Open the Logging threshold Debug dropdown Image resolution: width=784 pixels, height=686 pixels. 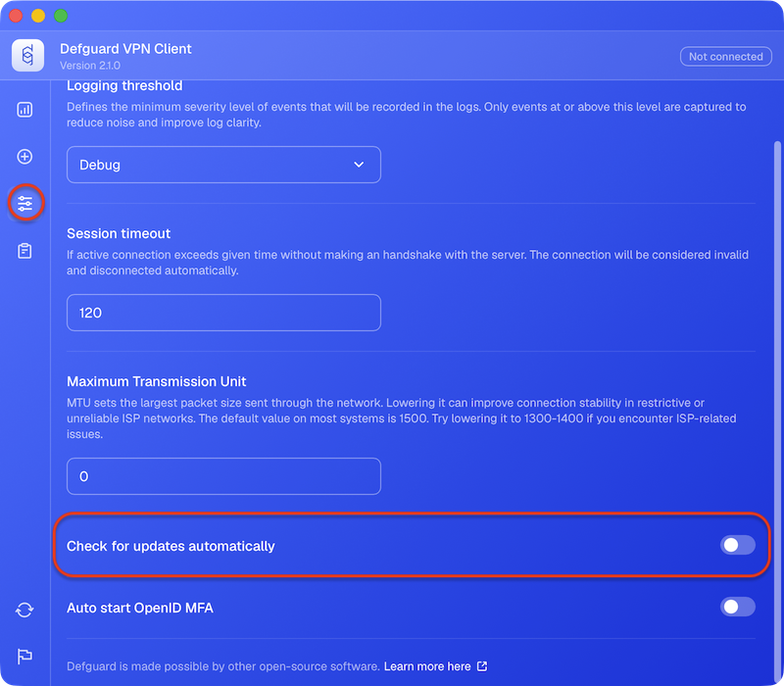pos(223,165)
